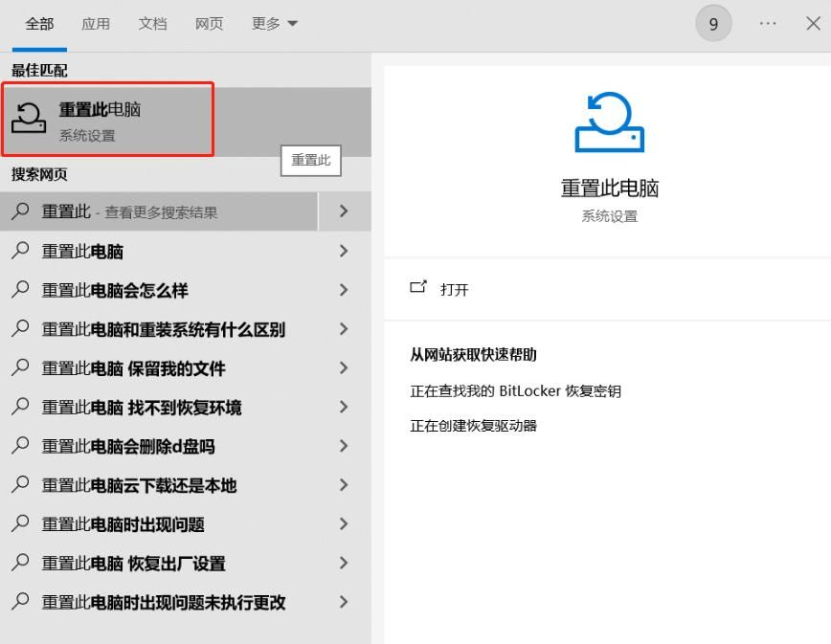Expand the chevron for 重置此电脑会删除d盘吗
831x644 pixels.
[344, 446]
